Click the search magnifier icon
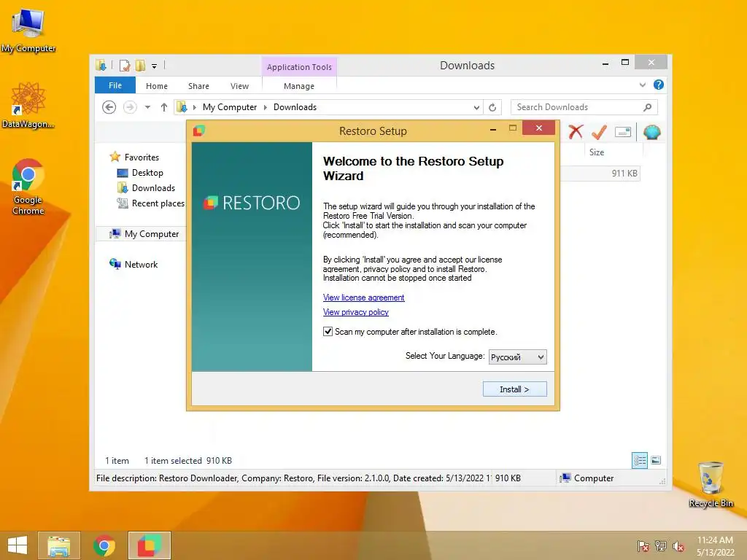This screenshot has height=560, width=747. click(648, 107)
